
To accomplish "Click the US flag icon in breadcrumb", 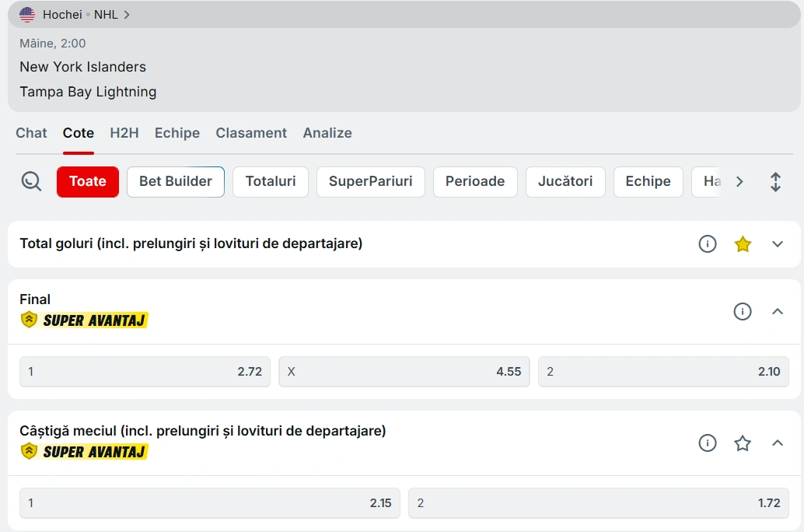I will pos(27,15).
